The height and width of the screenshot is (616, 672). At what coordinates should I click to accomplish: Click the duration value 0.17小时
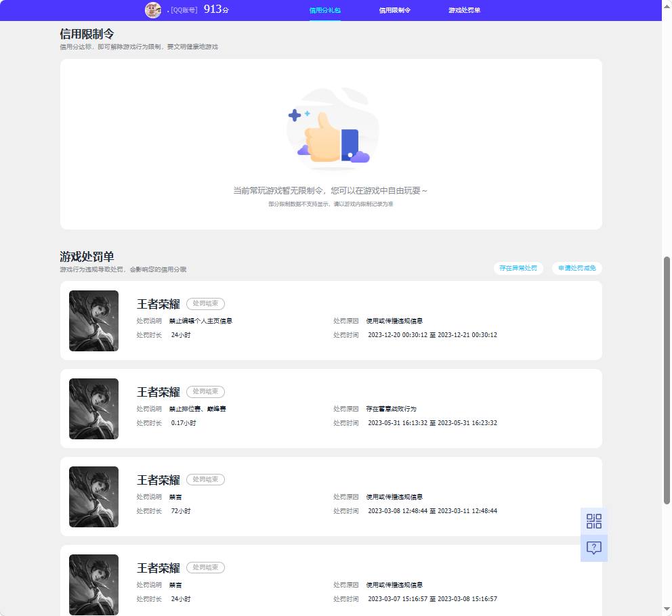pos(184,423)
